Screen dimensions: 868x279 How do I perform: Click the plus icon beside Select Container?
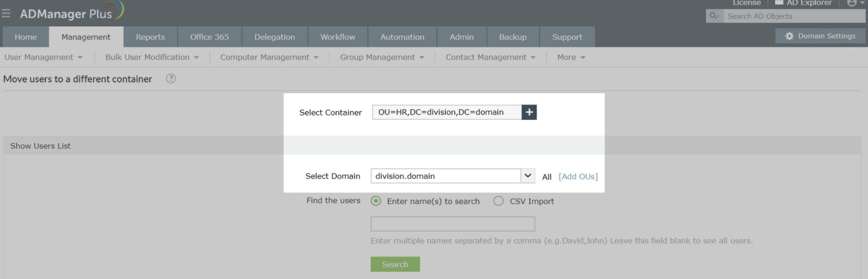(529, 112)
